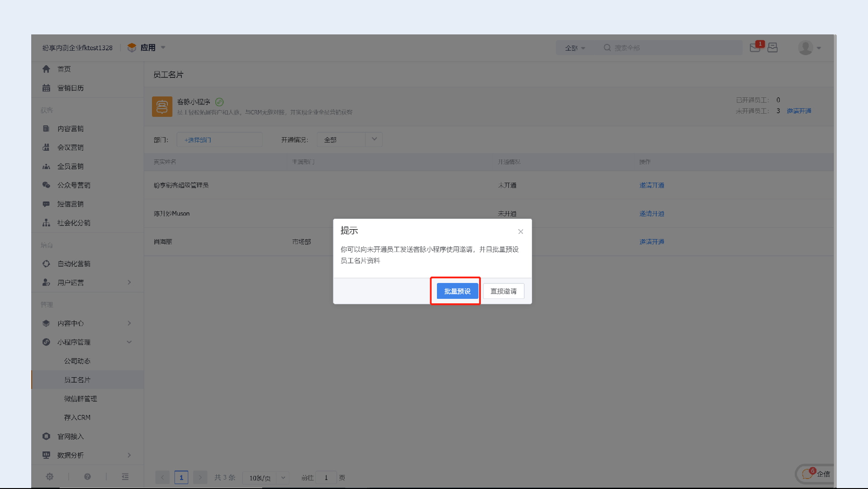Click the 官网接入 icon
Screen dimensions: 868x489
(x=46, y=436)
